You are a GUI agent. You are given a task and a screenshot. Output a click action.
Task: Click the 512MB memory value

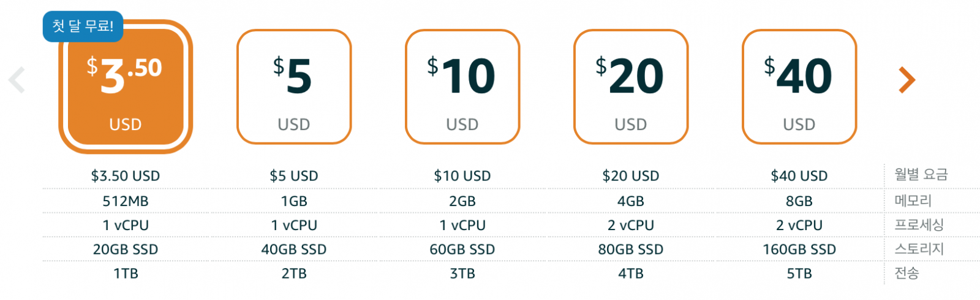click(126, 201)
